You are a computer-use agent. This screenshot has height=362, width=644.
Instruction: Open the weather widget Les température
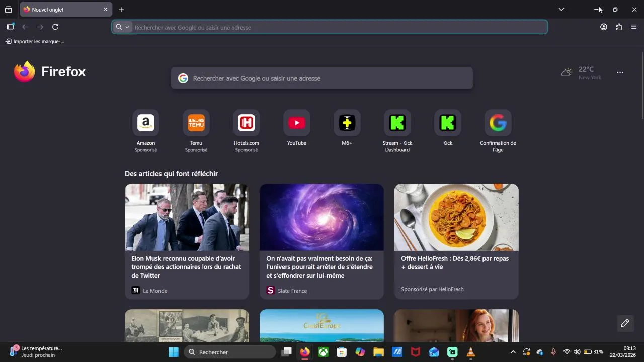point(35,351)
